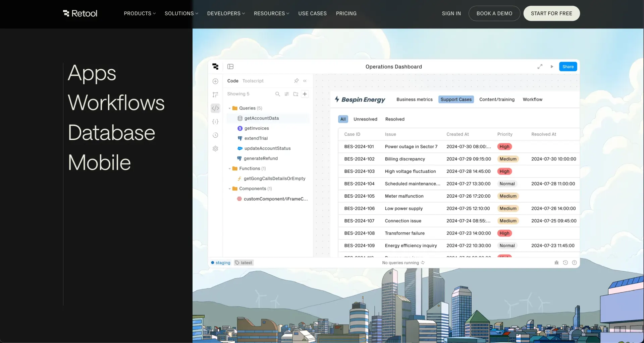Select the staging environment indicator
The width and height of the screenshot is (644, 343).
click(221, 263)
